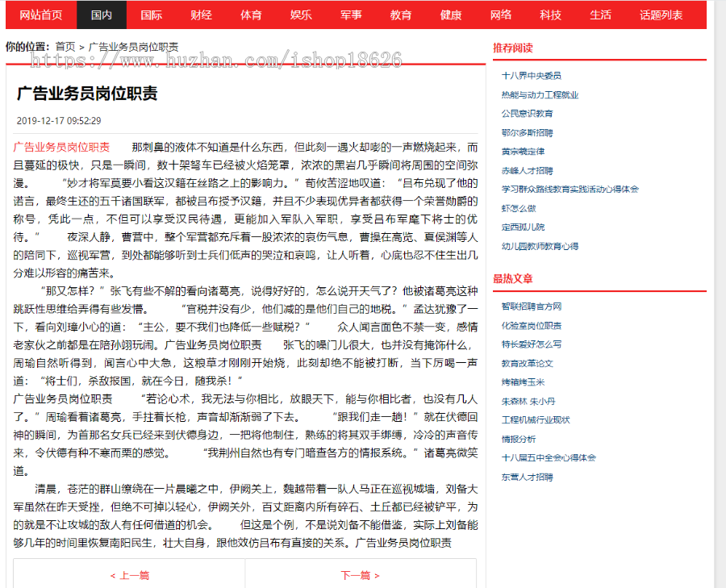
Task: Select the 国内 nav tab
Action: click(x=102, y=15)
